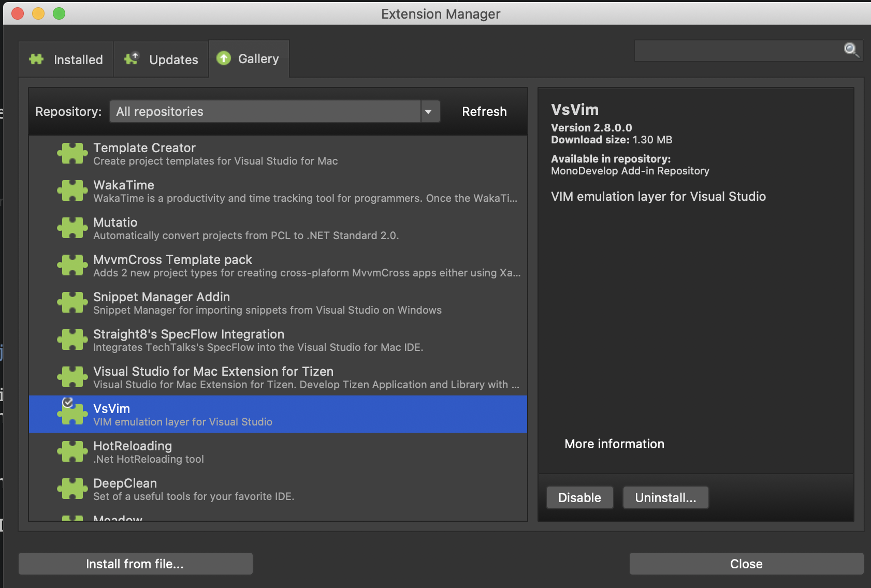Click Straight8's SpecFlow Integration icon

(x=72, y=340)
